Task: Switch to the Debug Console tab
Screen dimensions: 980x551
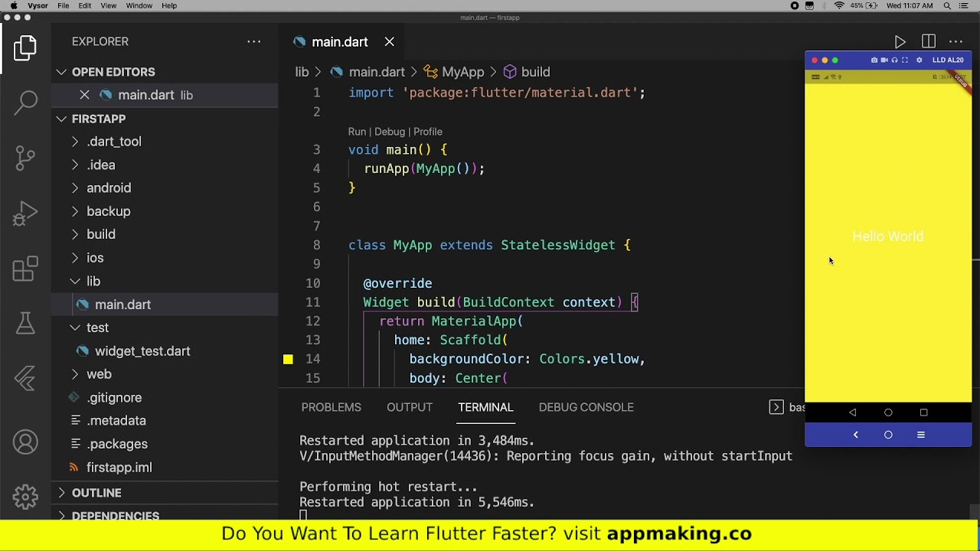Action: [x=586, y=407]
